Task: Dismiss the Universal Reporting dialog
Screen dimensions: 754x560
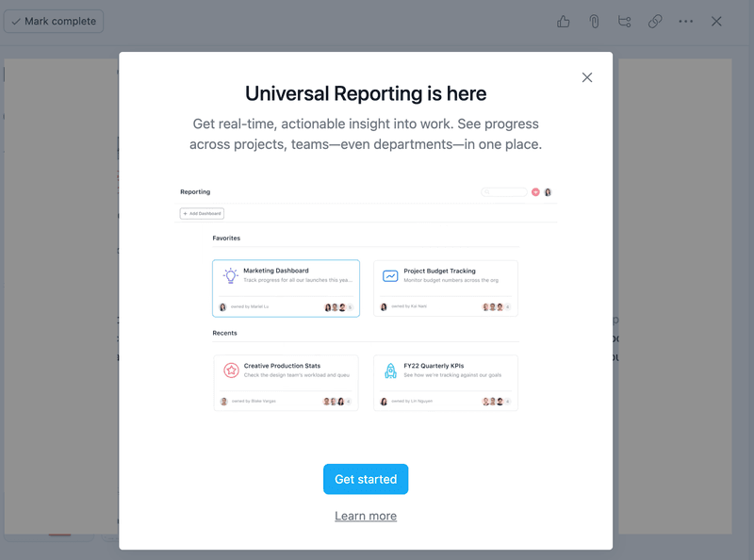Action: 587,77
